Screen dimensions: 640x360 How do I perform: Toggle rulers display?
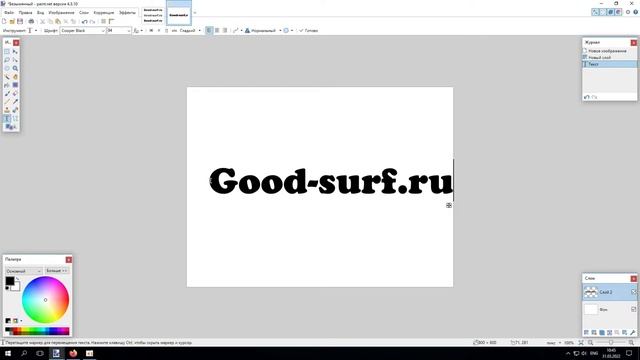(111, 21)
